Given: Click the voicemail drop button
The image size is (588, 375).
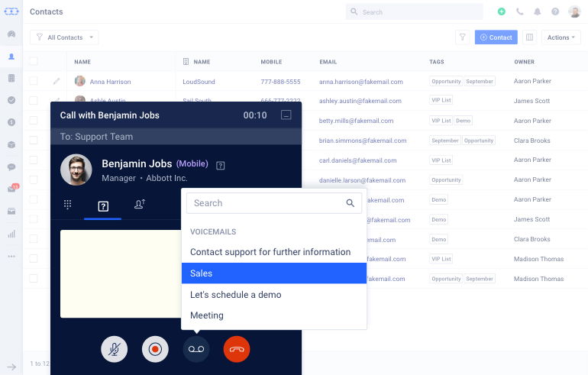Looking at the screenshot, I should point(196,349).
